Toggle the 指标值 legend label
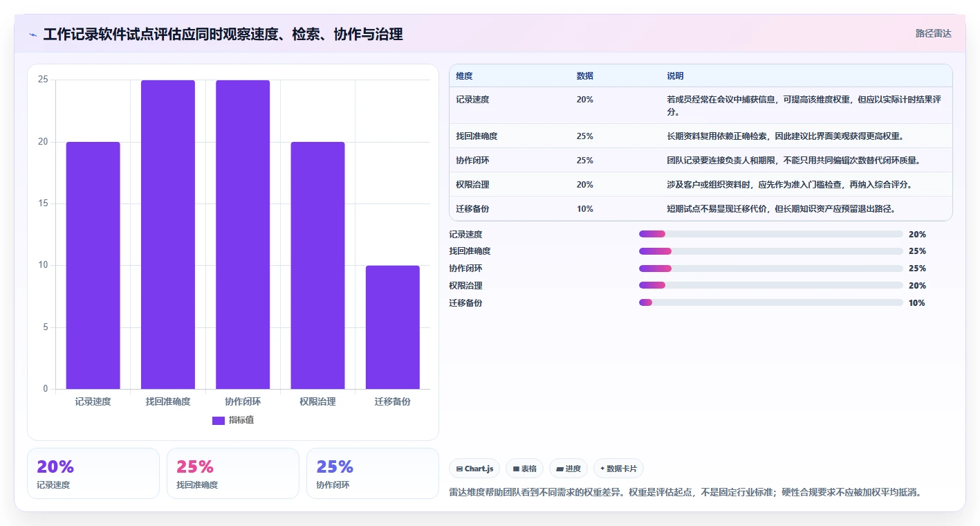Screen dimensions: 980x526 [x=241, y=420]
